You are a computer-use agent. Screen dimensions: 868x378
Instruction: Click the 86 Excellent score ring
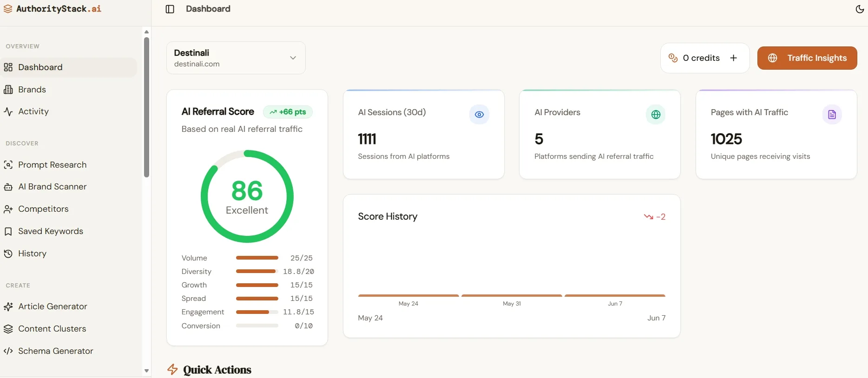tap(247, 196)
